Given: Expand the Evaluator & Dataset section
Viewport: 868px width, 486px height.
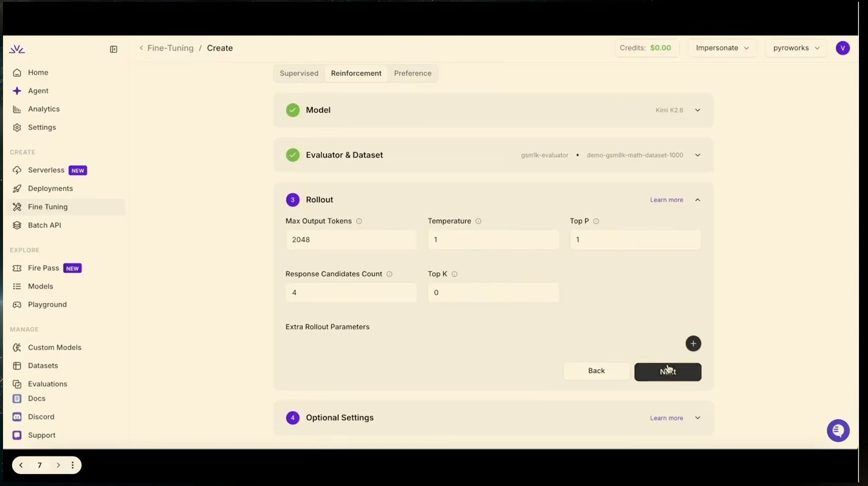Looking at the screenshot, I should (x=697, y=155).
